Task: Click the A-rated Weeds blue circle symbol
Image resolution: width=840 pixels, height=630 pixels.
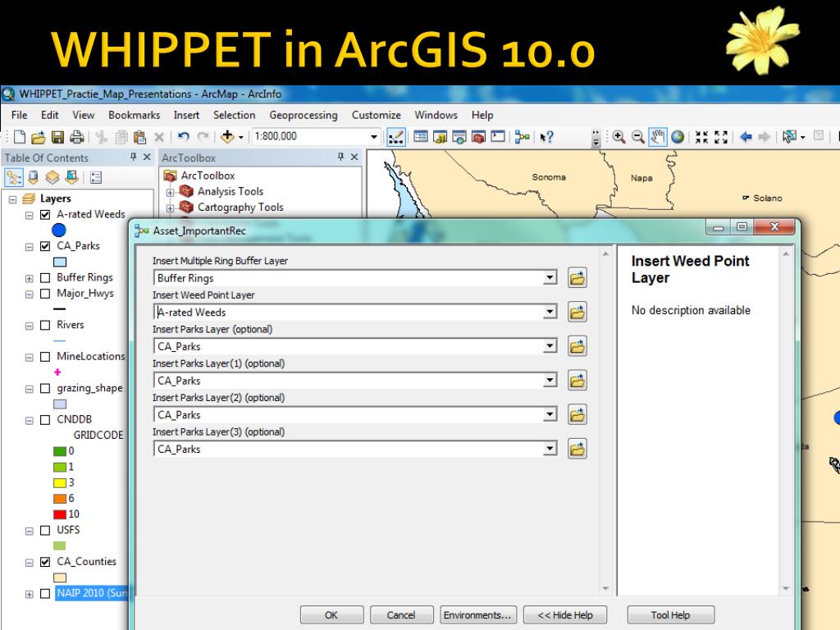Action: 59,231
